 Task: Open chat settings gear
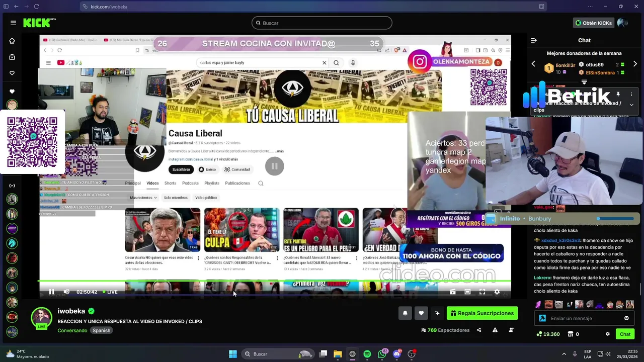pyautogui.click(x=607, y=334)
